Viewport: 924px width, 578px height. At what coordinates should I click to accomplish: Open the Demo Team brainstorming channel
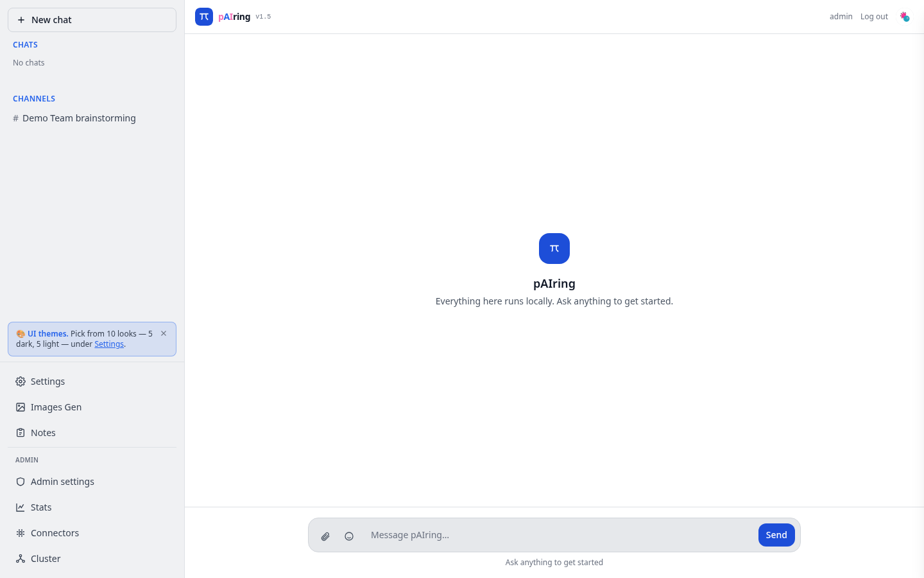[92, 118]
